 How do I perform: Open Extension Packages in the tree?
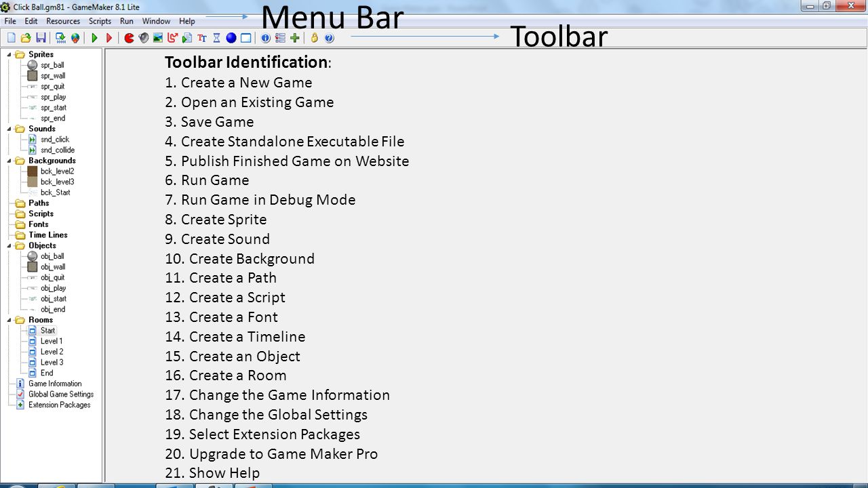59,405
